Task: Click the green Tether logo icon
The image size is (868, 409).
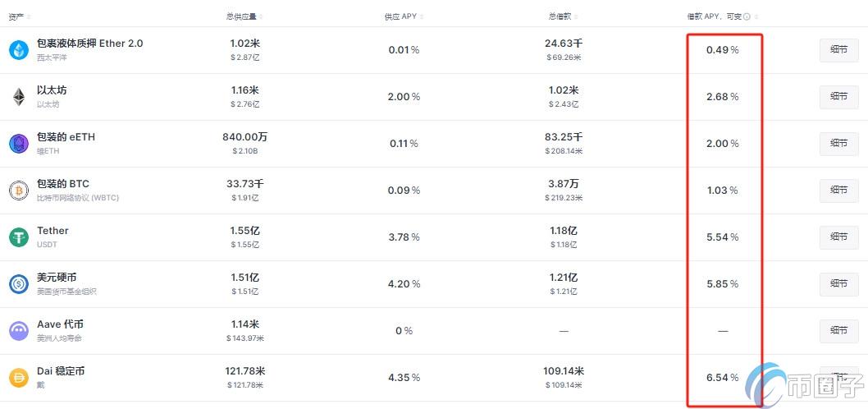Action: click(x=18, y=237)
